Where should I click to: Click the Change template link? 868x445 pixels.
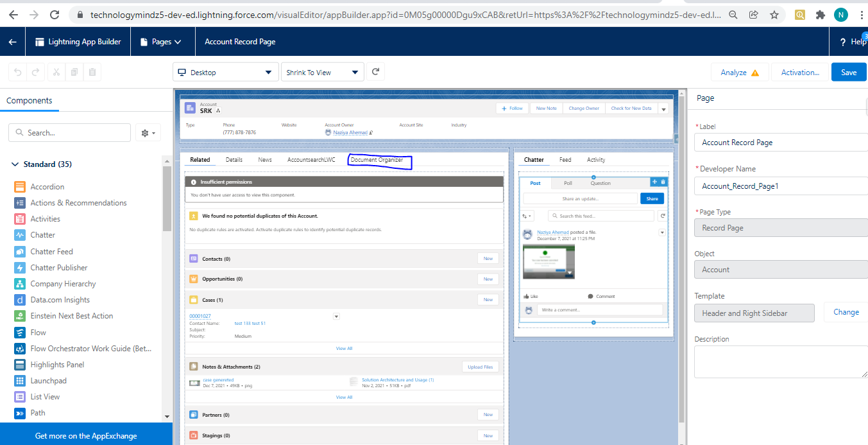tap(846, 312)
